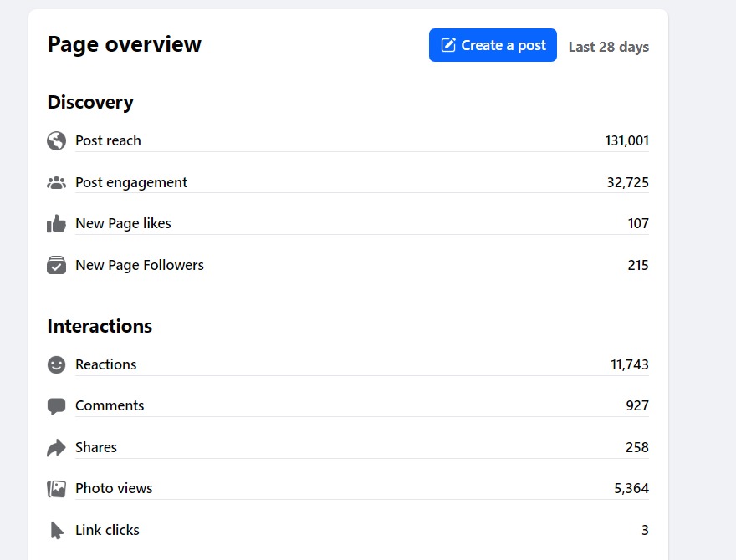
Task: Click the cursor Link clicks icon
Action: pos(56,531)
